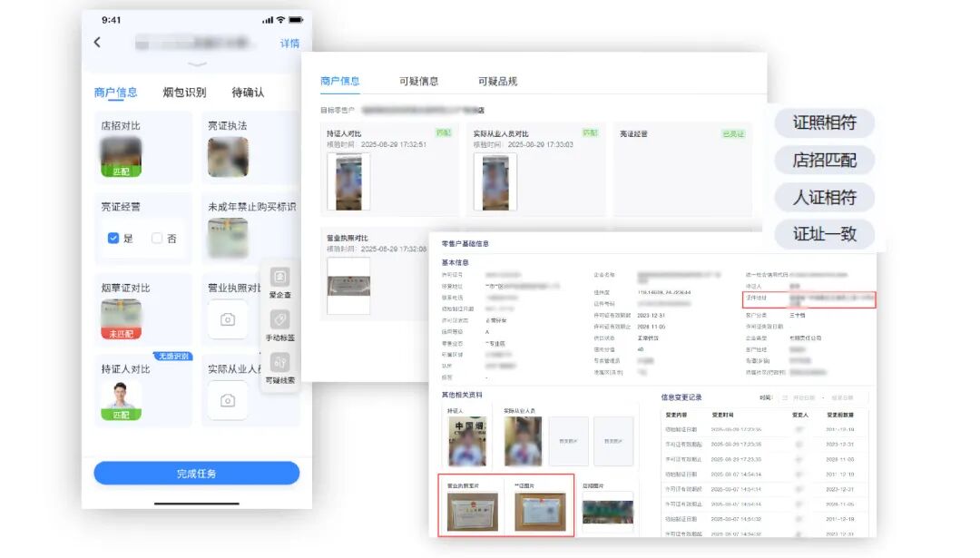980x558 pixels.
Task: Open 烟草证图片 thumbnail in detail panel
Action: 540,511
